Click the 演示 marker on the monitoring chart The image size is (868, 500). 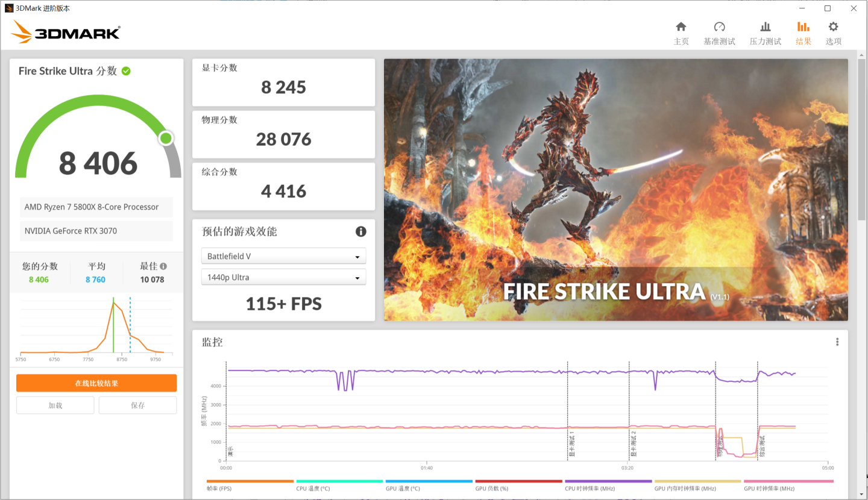tap(230, 451)
